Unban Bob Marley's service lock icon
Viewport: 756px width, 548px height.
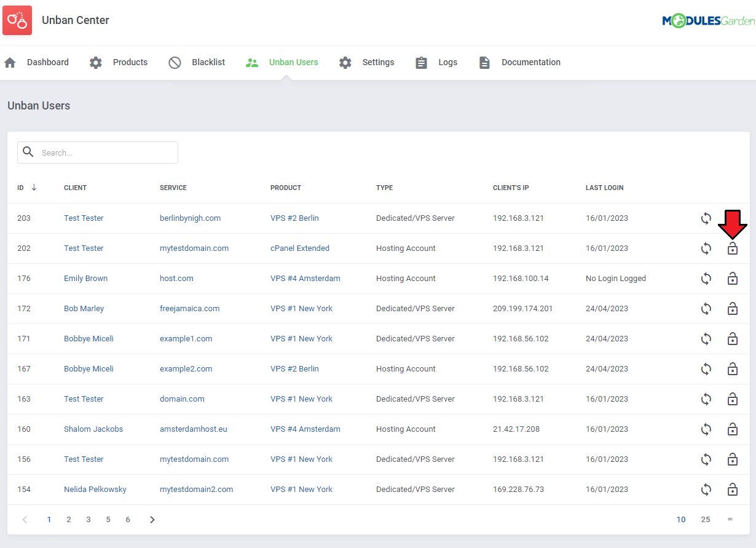[733, 309]
